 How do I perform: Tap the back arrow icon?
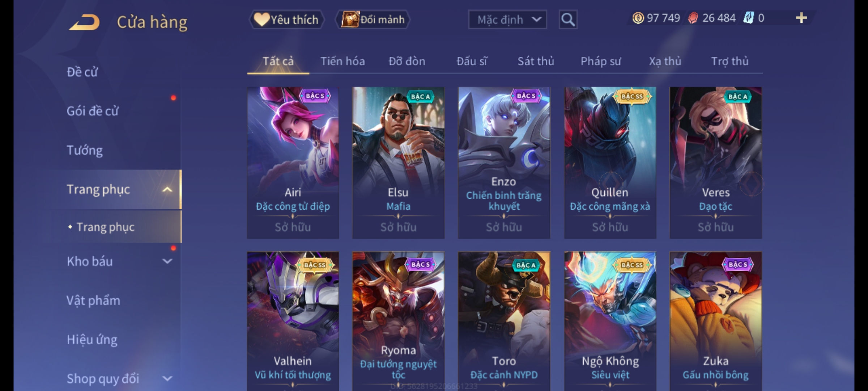pos(84,22)
